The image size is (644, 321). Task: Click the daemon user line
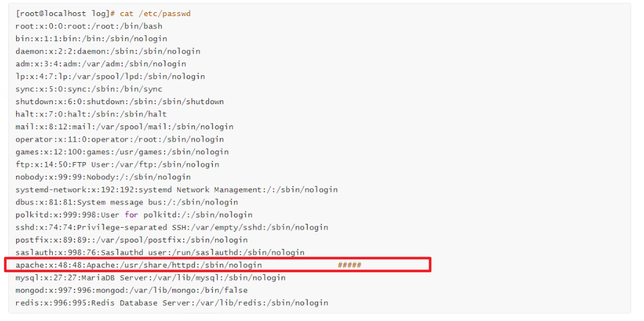[x=108, y=51]
